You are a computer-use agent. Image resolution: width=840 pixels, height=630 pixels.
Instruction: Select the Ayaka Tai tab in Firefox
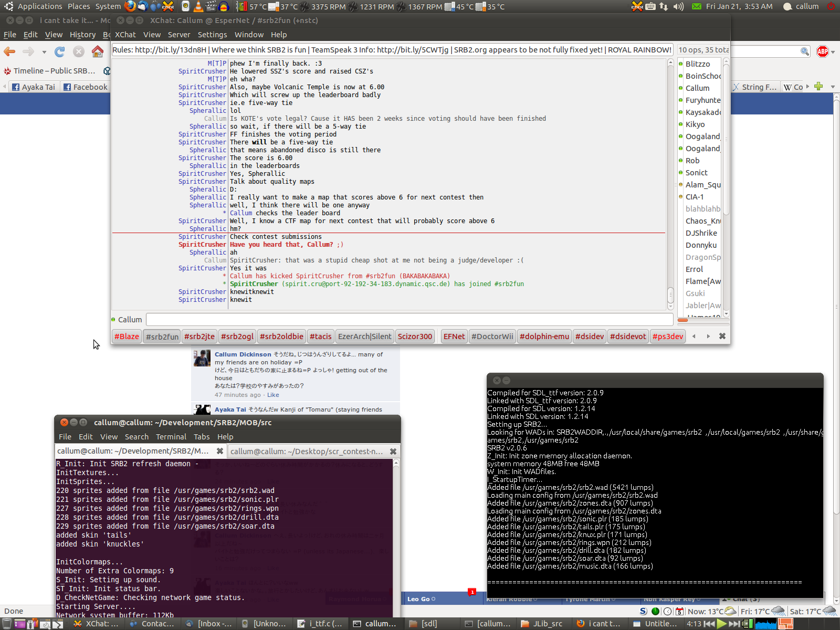coord(34,87)
